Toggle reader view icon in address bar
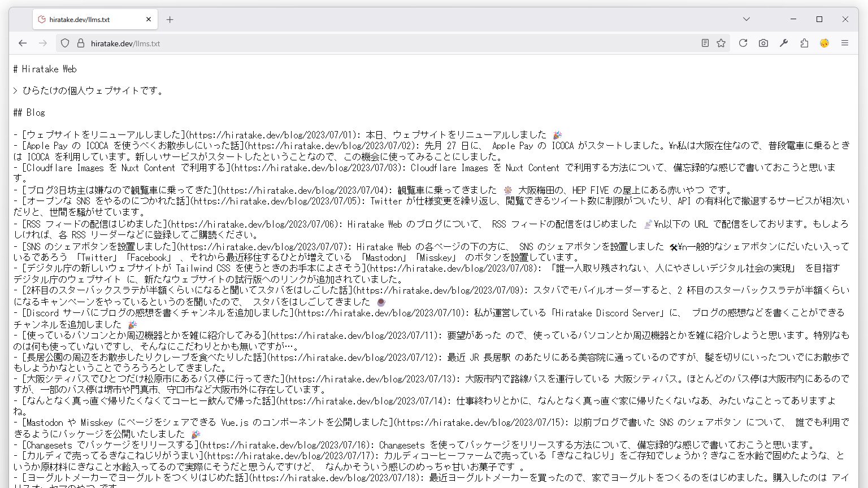 [x=705, y=43]
